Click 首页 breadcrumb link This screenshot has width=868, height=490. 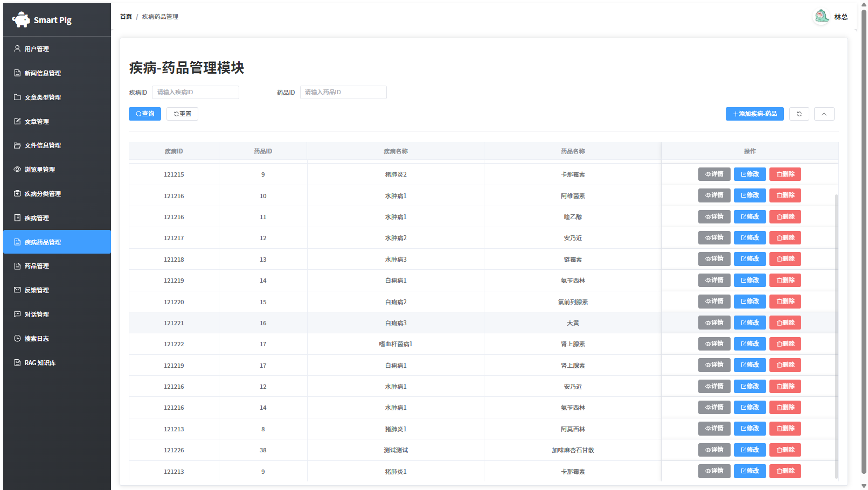click(x=126, y=17)
